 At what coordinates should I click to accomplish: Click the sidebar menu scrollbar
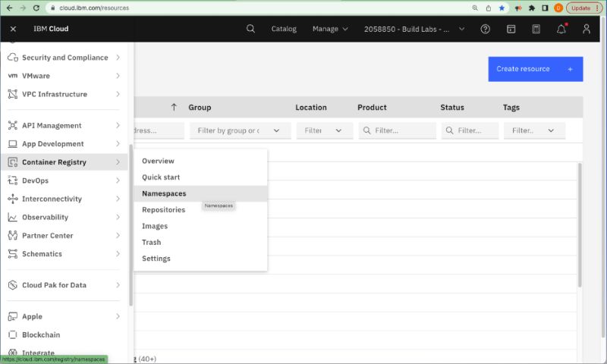(x=131, y=225)
